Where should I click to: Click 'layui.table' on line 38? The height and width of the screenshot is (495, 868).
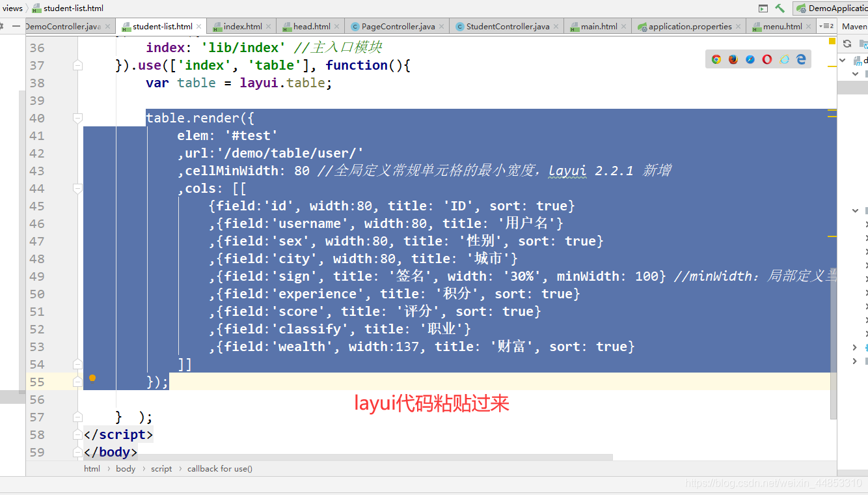pos(283,83)
